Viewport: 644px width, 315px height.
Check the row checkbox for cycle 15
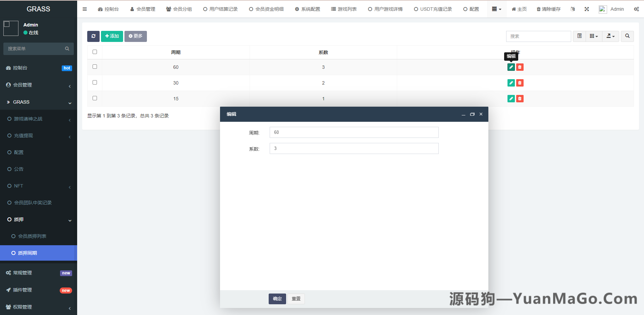click(95, 98)
